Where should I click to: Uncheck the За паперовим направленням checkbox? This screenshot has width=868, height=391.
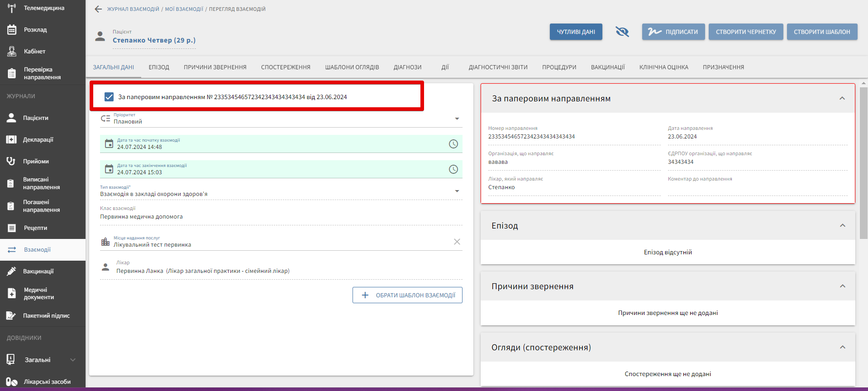click(x=109, y=97)
